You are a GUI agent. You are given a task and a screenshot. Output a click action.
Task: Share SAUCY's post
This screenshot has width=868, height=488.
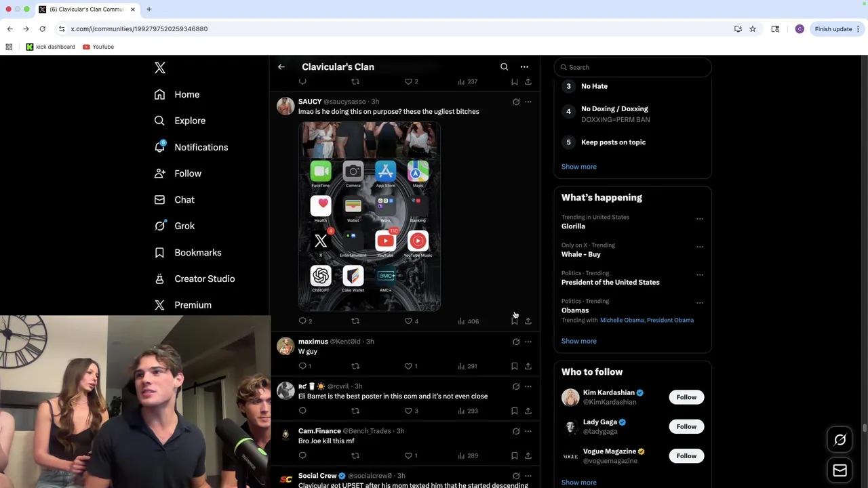528,321
